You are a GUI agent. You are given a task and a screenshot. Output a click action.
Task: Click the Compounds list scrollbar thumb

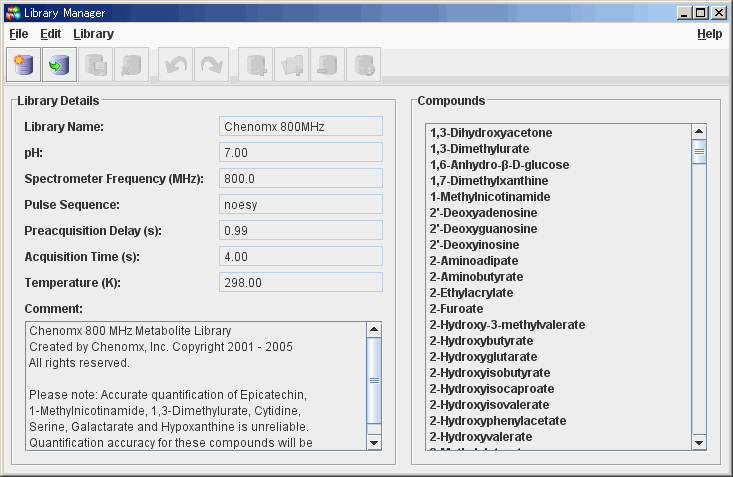pyautogui.click(x=699, y=152)
